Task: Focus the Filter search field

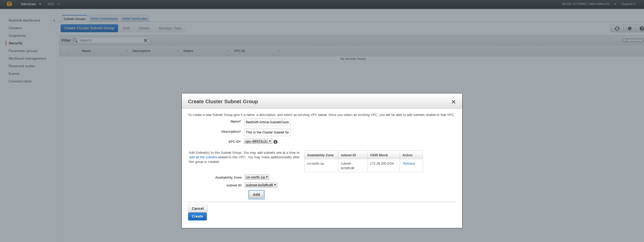Action: point(111,40)
